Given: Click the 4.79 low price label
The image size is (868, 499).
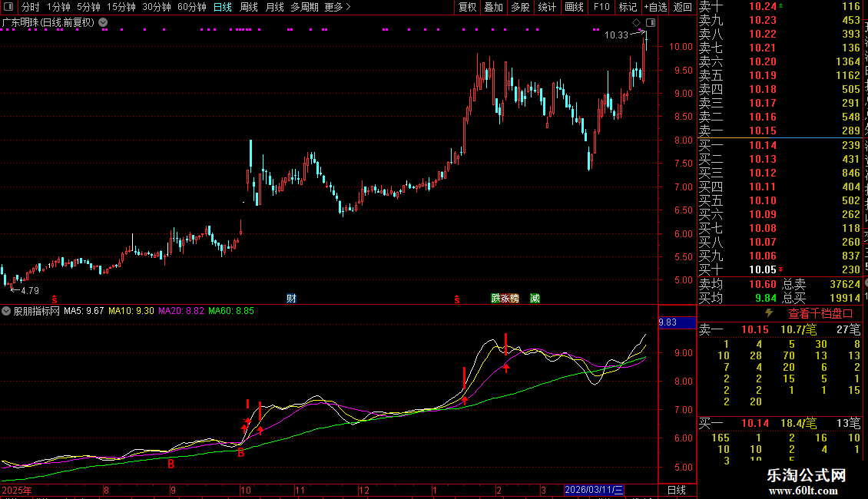Looking at the screenshot, I should pyautogui.click(x=30, y=290).
